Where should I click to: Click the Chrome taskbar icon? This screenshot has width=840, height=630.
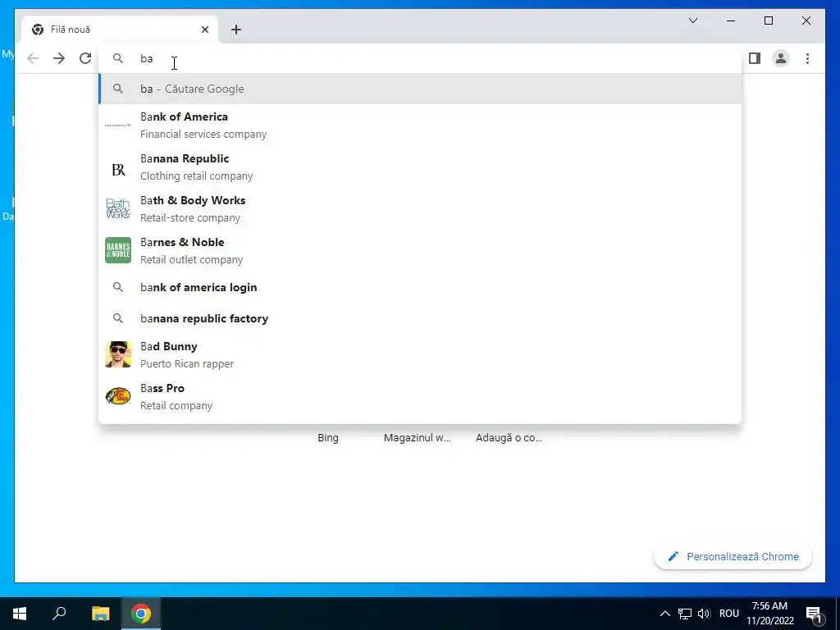141,614
